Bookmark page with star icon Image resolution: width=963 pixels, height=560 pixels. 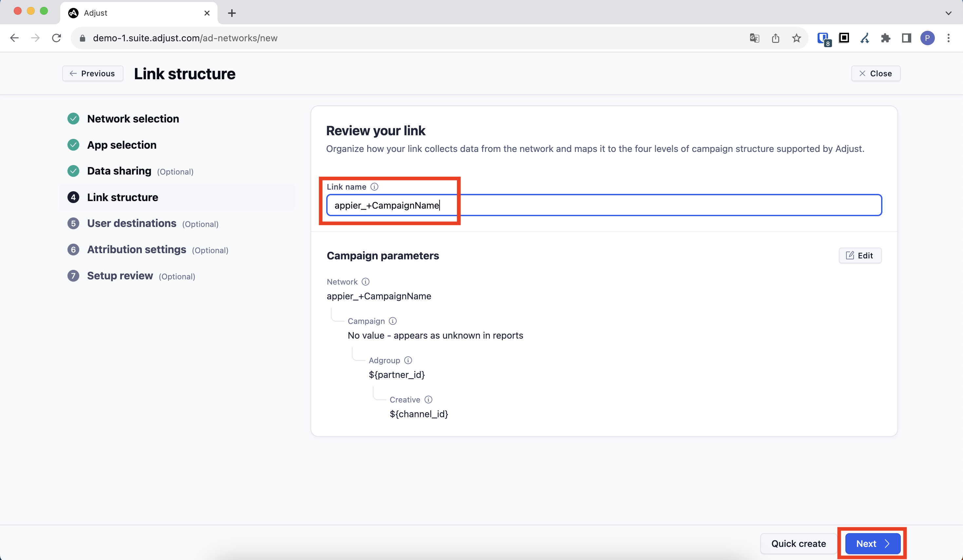796,38
